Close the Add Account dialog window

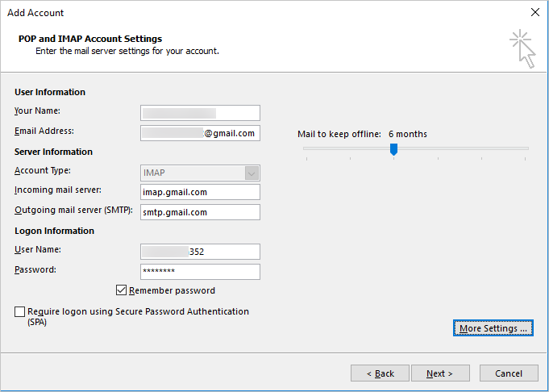[x=534, y=12]
